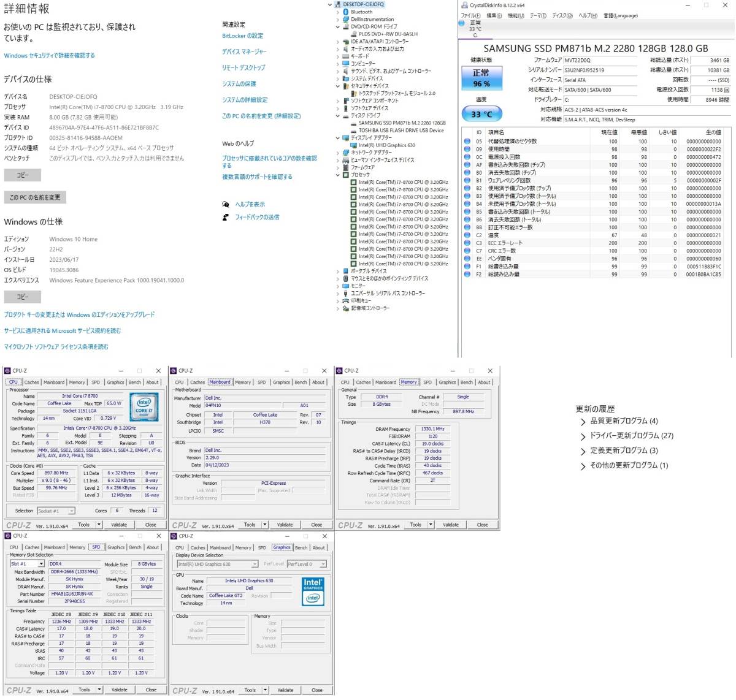Expand その他の更新プログラム (1) list
Image resolution: width=736 pixels, height=700 pixels.
point(583,466)
